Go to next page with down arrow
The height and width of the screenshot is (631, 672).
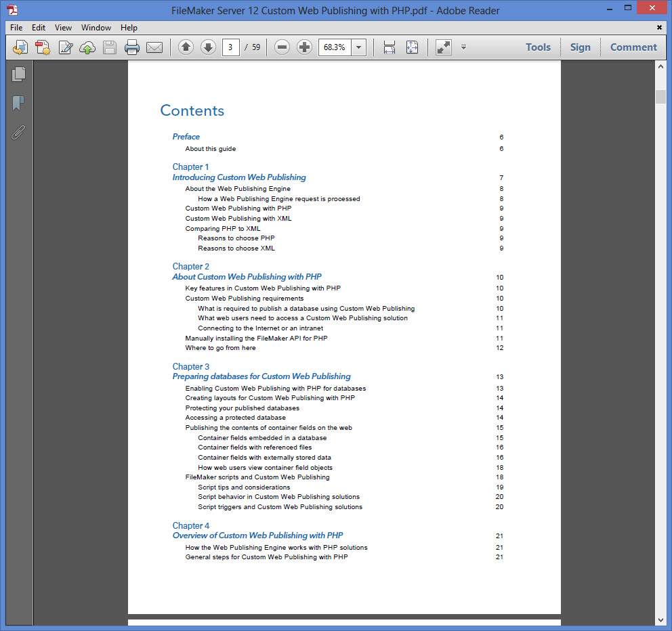pos(208,47)
